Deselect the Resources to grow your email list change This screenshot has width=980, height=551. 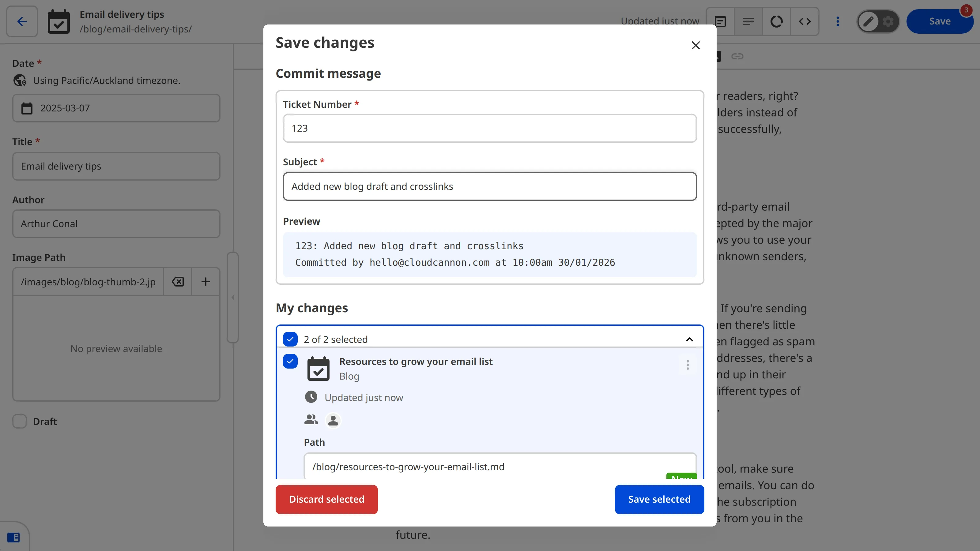click(290, 361)
